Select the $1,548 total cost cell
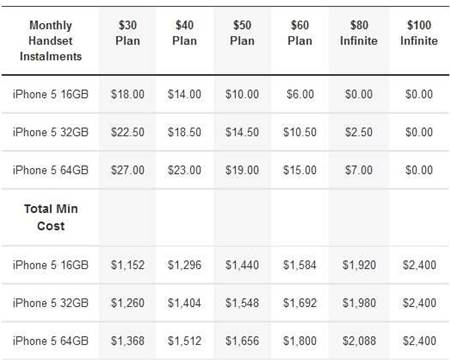 click(x=242, y=303)
